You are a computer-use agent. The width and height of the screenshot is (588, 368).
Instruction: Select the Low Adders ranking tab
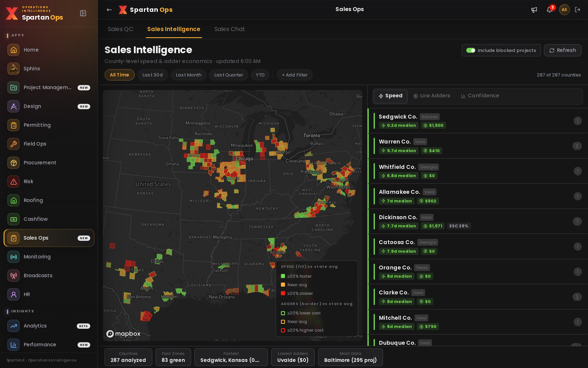[432, 96]
